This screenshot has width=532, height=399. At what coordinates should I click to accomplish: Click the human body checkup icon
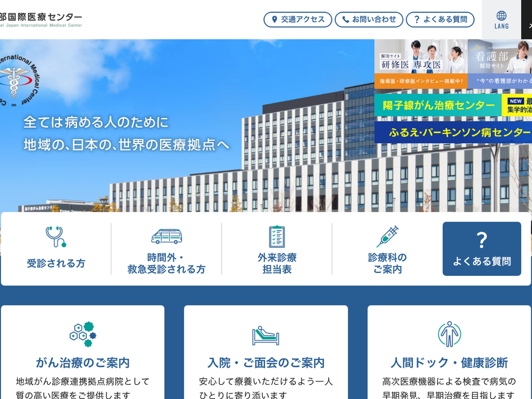[x=449, y=334]
